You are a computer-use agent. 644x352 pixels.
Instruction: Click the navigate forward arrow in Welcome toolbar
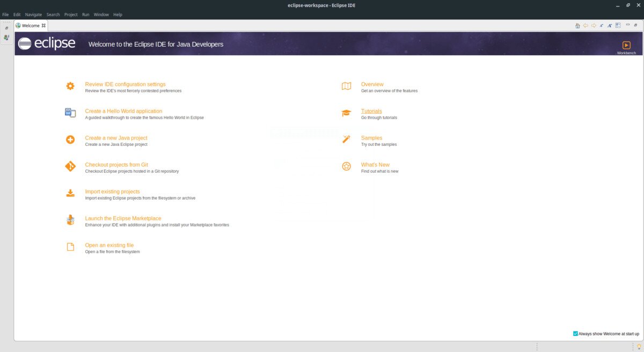click(x=594, y=25)
